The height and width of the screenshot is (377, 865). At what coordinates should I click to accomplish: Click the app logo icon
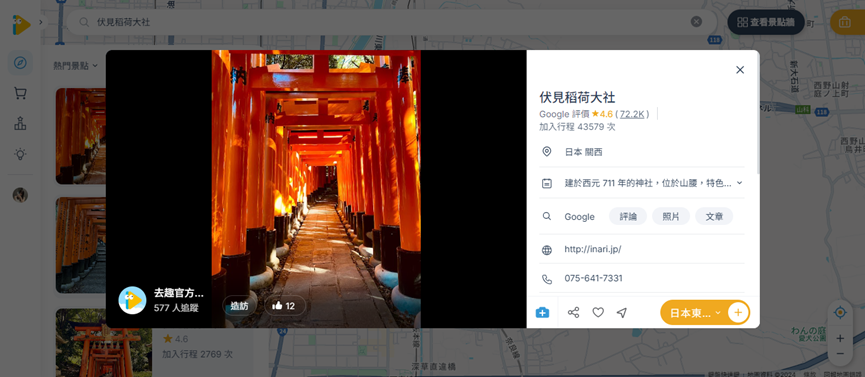tap(22, 24)
